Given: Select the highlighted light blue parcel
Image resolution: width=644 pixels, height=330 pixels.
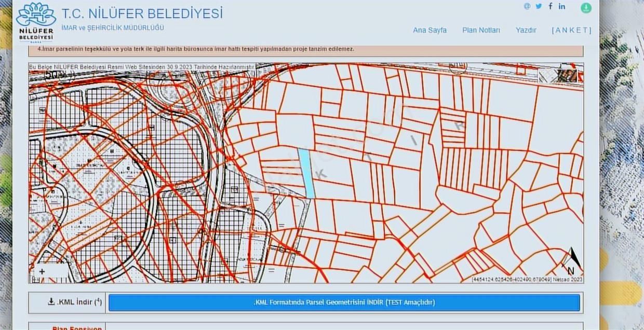Looking at the screenshot, I should (306, 173).
